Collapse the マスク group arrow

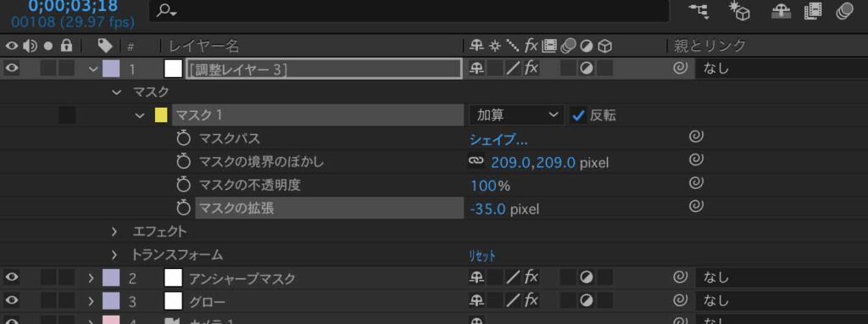116,92
